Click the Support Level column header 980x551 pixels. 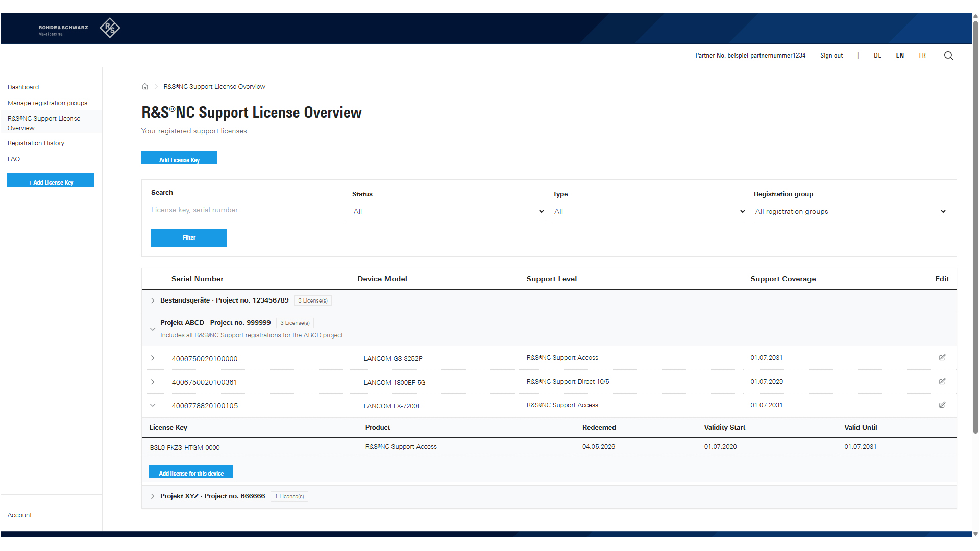pyautogui.click(x=552, y=279)
